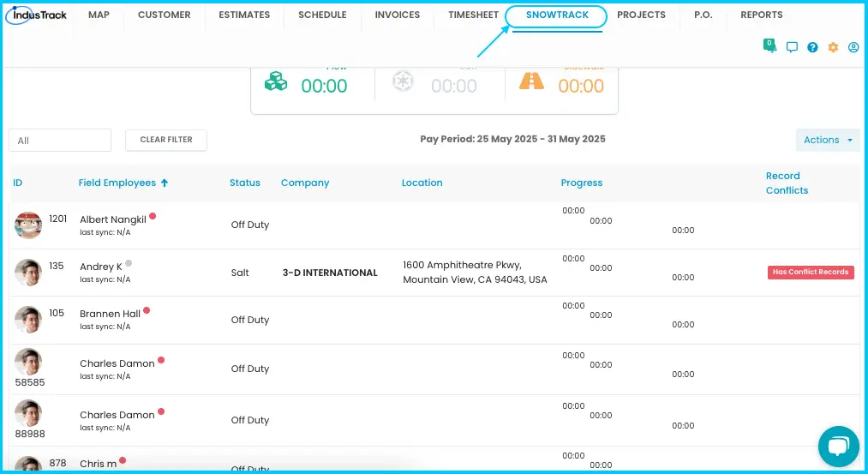Select employee name Albert Nangkil
The width and height of the screenshot is (868, 474).
click(x=113, y=219)
